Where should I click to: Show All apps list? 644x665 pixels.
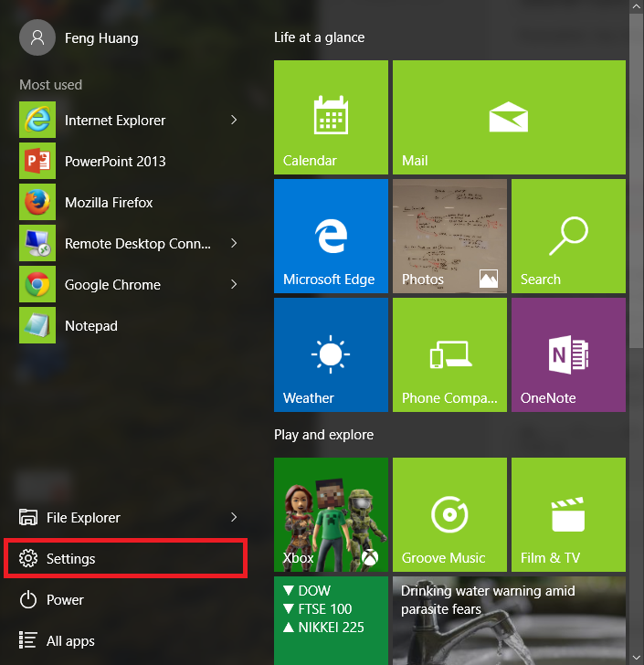(x=70, y=641)
